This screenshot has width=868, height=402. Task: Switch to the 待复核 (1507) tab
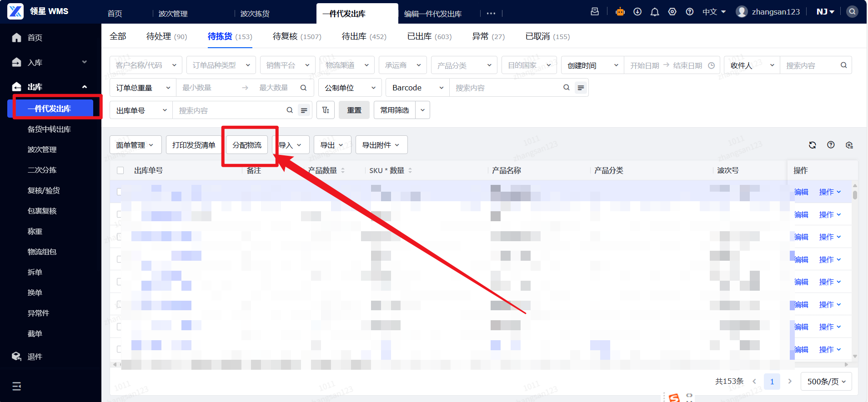coord(297,36)
